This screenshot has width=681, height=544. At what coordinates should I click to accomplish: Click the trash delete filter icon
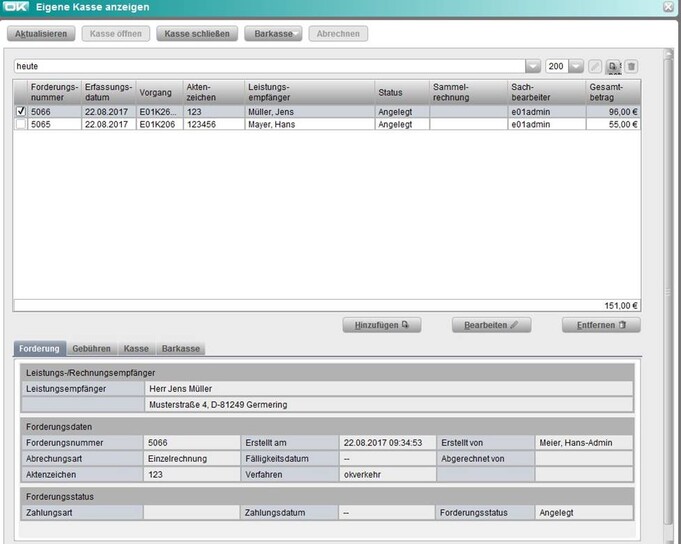point(631,66)
